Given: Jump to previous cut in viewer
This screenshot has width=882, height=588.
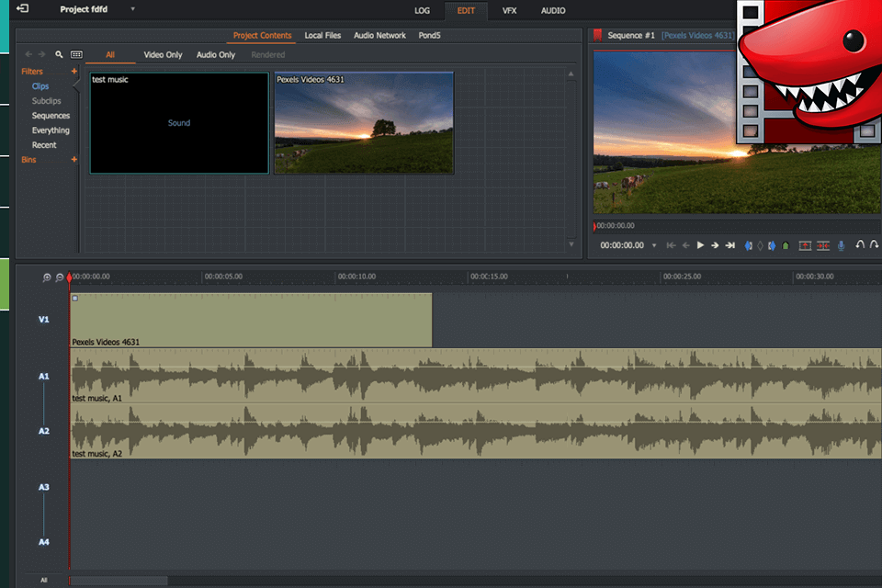Looking at the screenshot, I should (x=671, y=245).
